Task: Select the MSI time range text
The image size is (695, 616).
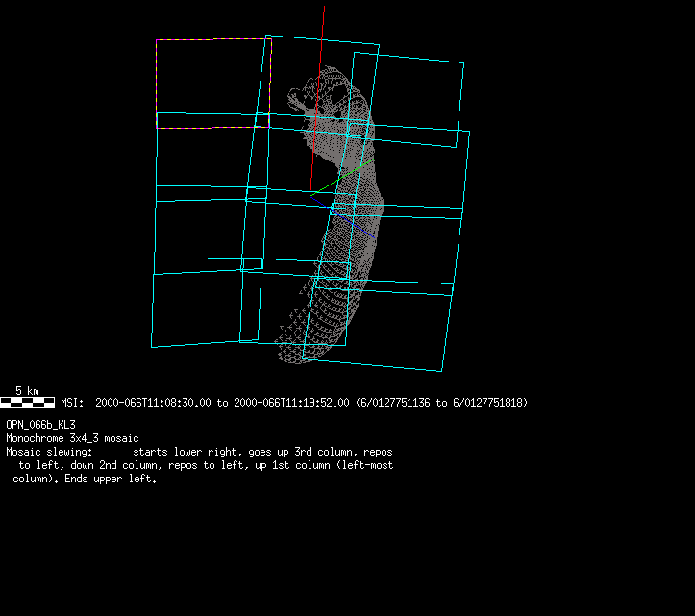Action: [x=294, y=403]
